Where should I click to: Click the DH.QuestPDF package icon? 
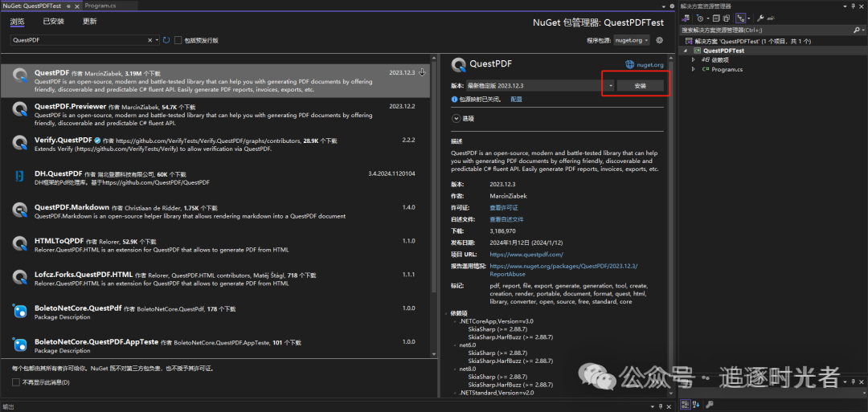20,176
